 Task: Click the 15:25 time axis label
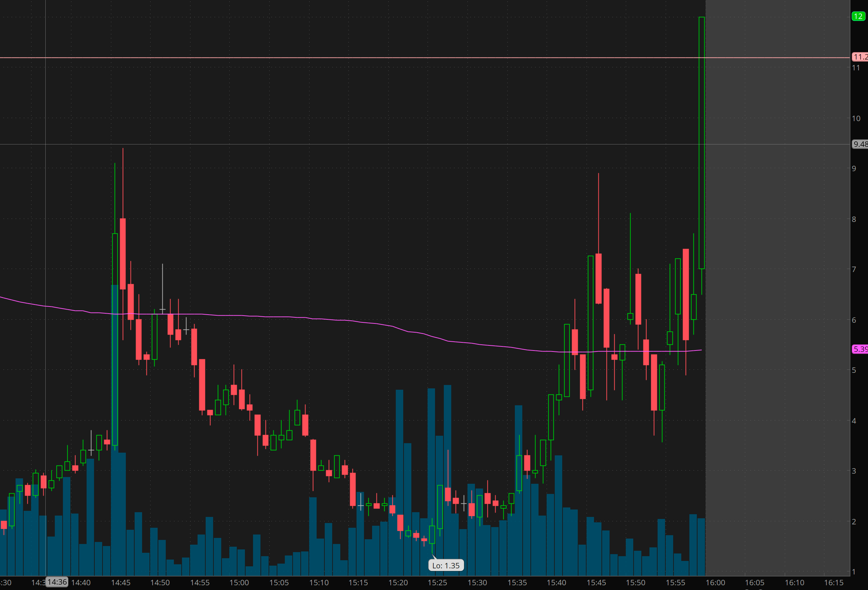437,583
